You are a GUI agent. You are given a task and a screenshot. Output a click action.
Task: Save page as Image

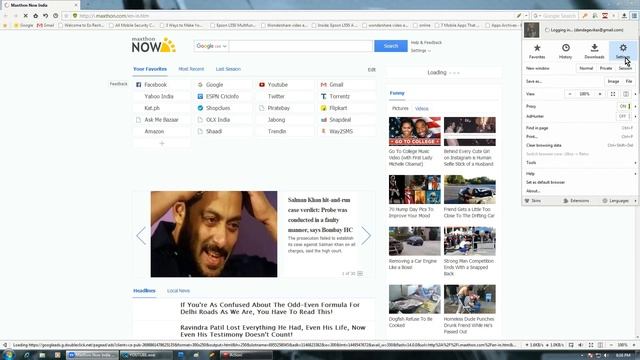coord(613,81)
